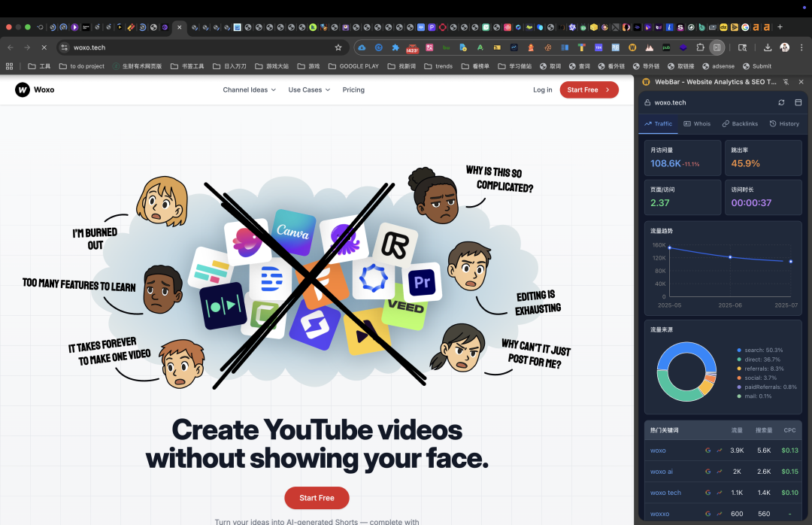Viewport: 812px width, 525px height.
Task: Click Google icon for keyword woxo tech
Action: [x=708, y=493]
